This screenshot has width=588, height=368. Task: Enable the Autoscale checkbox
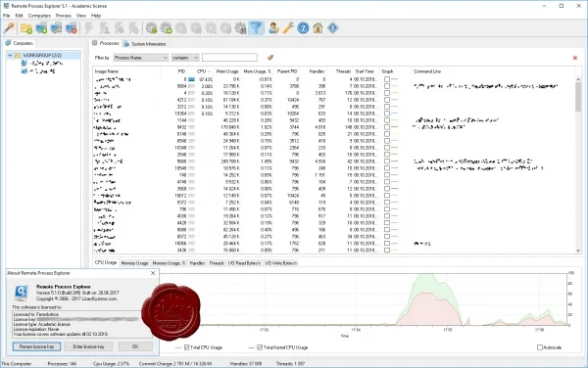[540, 347]
